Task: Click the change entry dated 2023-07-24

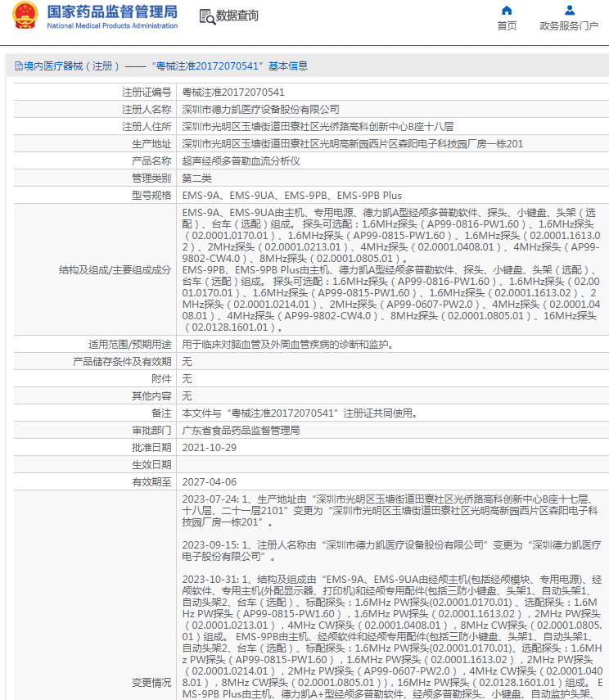Action: 390,511
